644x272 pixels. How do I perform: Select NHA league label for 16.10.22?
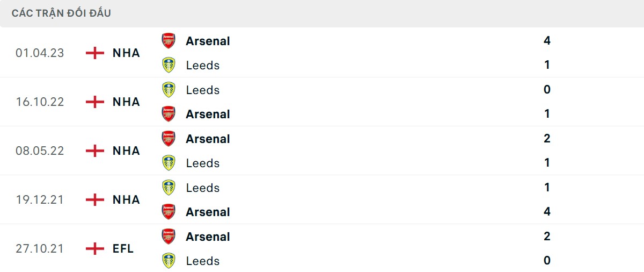coord(126,102)
